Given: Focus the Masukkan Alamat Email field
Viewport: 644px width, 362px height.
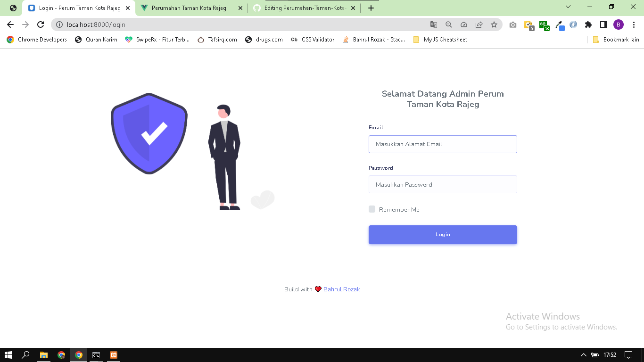Looking at the screenshot, I should point(443,144).
